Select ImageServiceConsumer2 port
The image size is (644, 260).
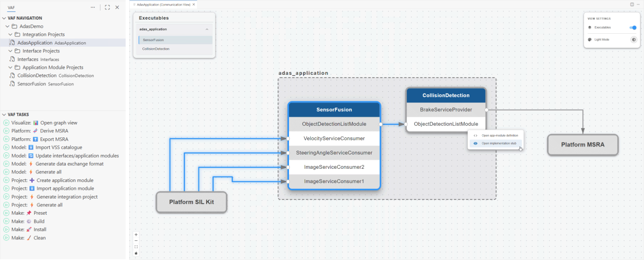click(334, 167)
